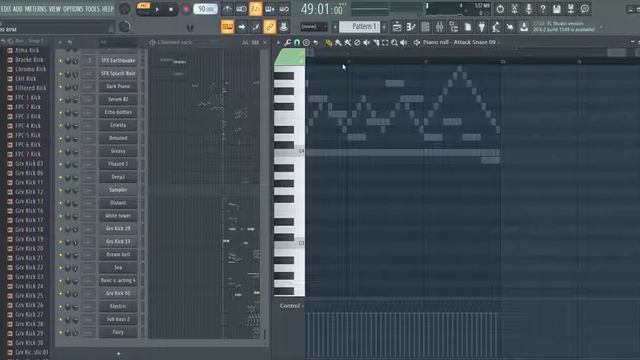Enable wait for input before recording
640x360 pixels.
click(x=242, y=9)
